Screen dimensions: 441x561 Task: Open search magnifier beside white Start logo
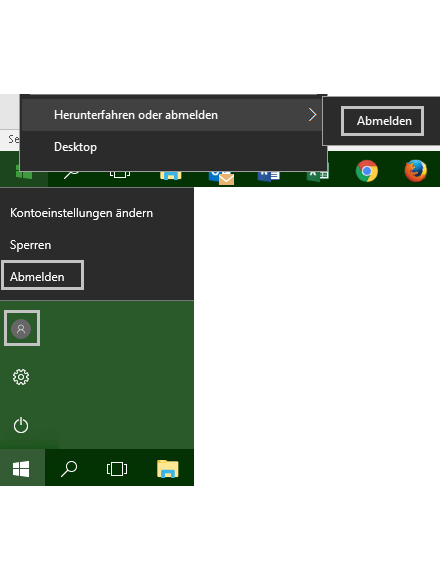click(69, 469)
